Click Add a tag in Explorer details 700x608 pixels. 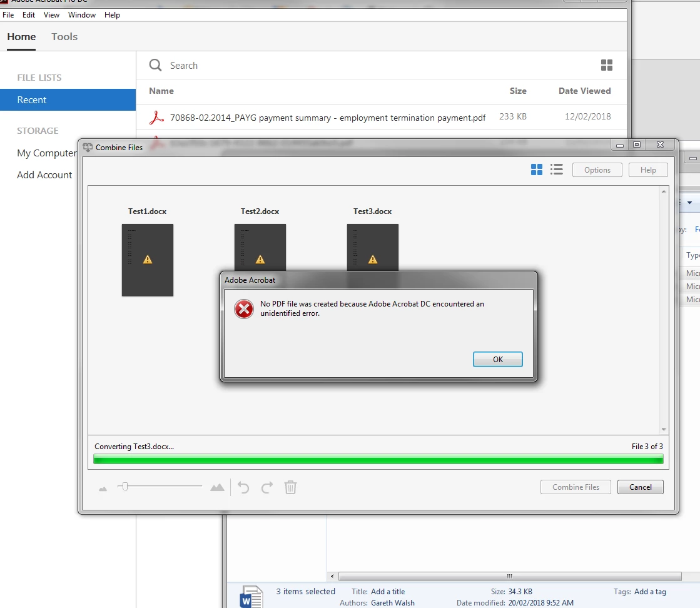[650, 592]
